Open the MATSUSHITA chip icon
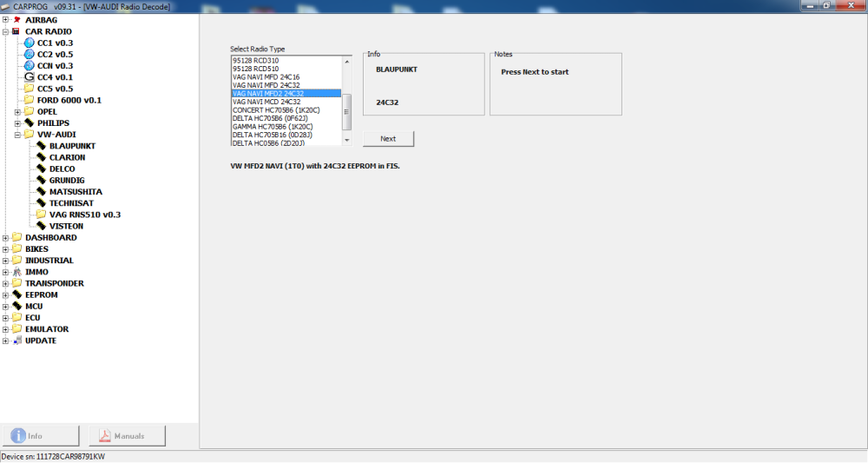Image resolution: width=868 pixels, height=463 pixels. 42,192
